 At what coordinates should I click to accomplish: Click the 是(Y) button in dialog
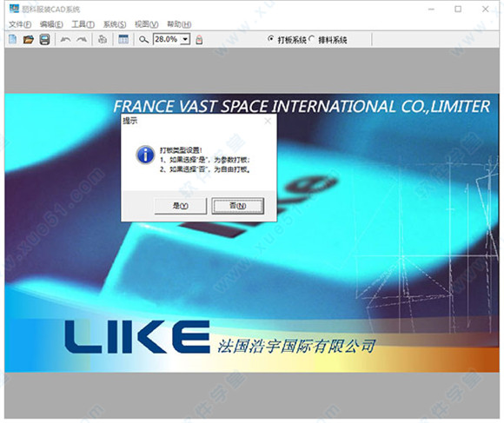(x=181, y=206)
